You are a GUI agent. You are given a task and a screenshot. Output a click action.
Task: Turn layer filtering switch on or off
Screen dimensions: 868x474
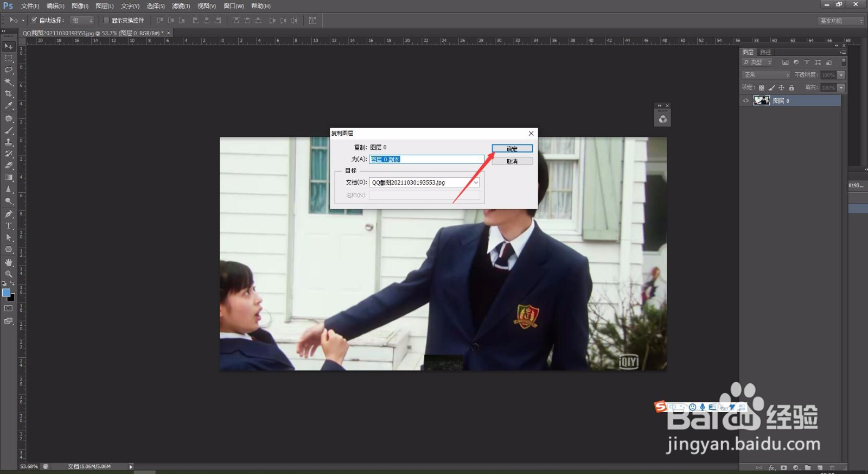[844, 62]
